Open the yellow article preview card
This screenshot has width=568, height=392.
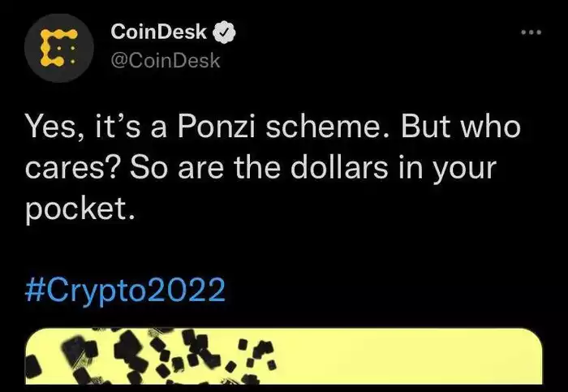click(x=284, y=357)
